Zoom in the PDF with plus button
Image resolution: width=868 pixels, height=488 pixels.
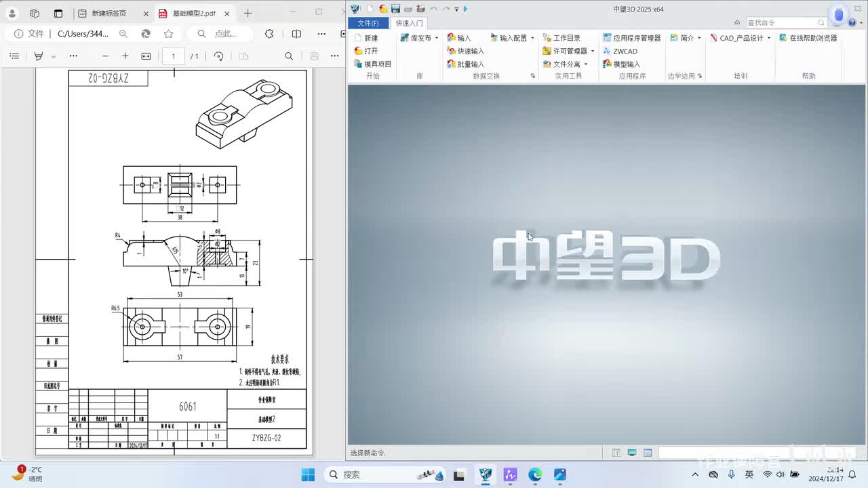pos(125,56)
